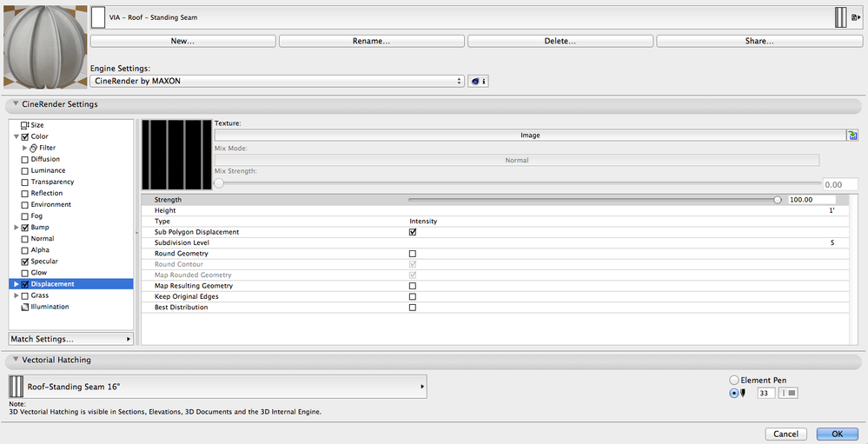Click the material preview sphere thumbnail
Image resolution: width=868 pixels, height=444 pixels.
[45, 47]
